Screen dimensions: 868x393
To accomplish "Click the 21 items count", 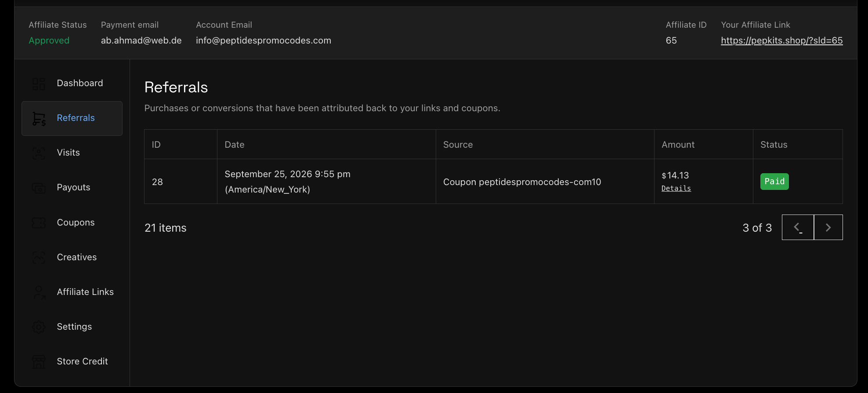I will tap(166, 228).
